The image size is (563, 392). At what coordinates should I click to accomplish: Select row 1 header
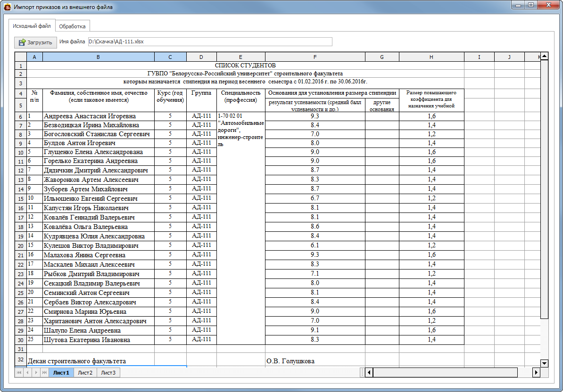click(21, 65)
